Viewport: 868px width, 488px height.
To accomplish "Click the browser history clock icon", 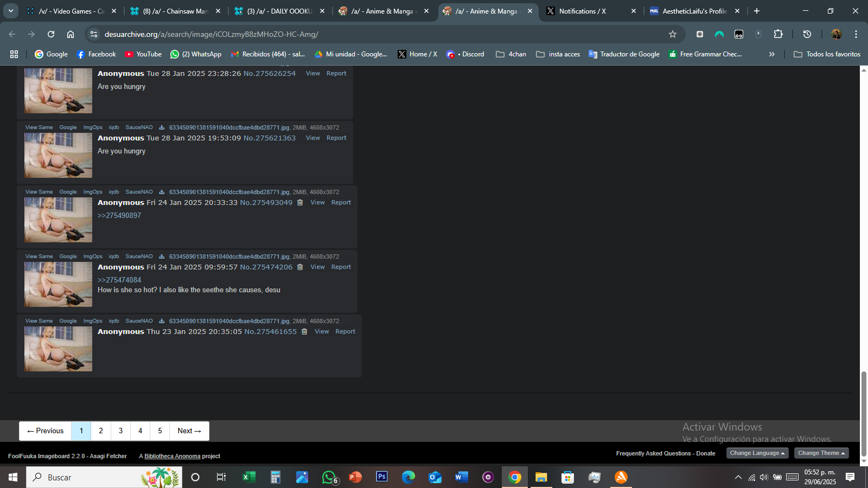I will point(807,34).
